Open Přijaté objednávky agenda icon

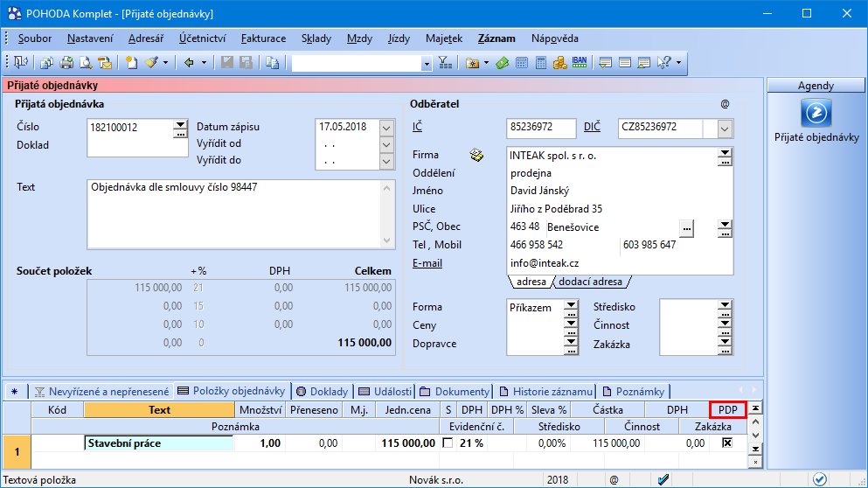pos(816,113)
